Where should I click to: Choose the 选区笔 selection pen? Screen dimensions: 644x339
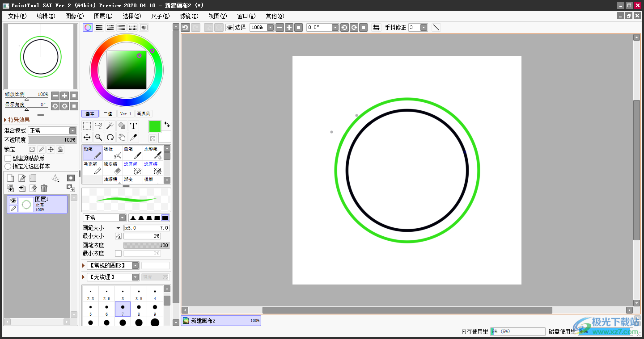click(x=133, y=168)
